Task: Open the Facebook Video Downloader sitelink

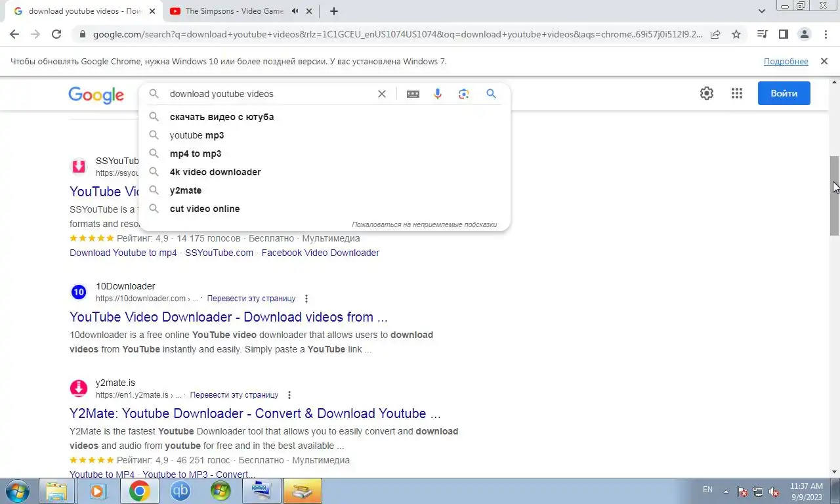Action: pos(320,253)
